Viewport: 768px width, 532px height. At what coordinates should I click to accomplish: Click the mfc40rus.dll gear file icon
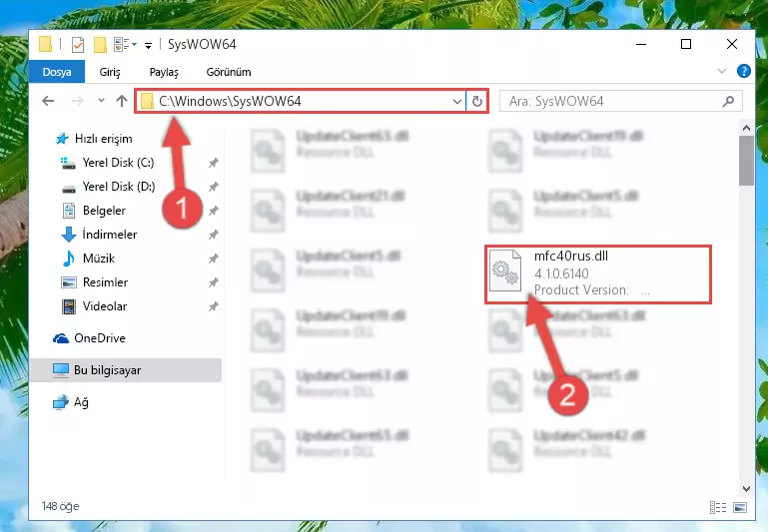click(x=505, y=270)
